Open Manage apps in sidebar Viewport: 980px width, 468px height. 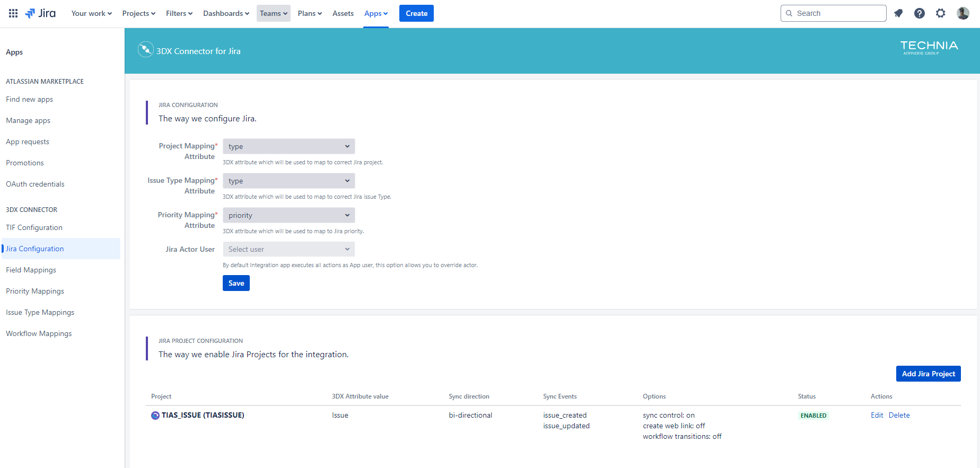[x=28, y=120]
